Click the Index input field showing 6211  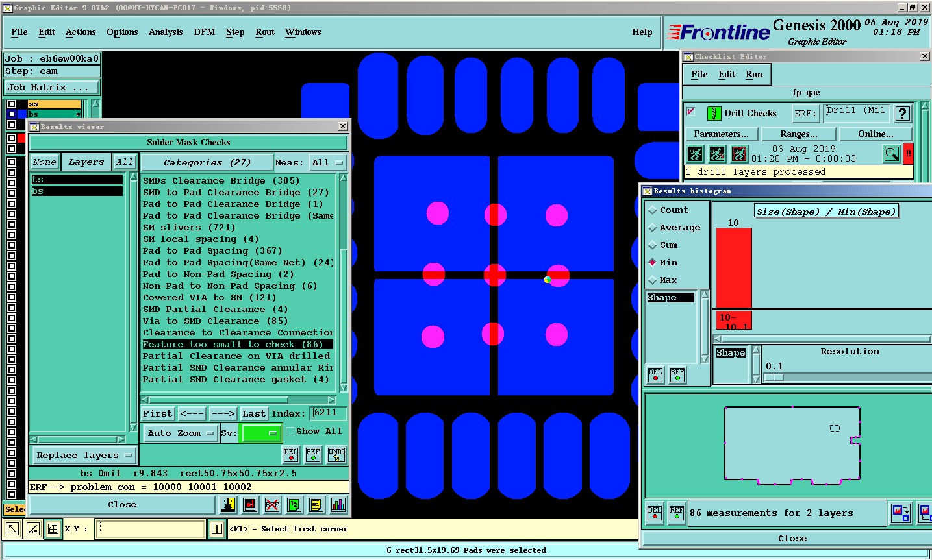click(329, 413)
